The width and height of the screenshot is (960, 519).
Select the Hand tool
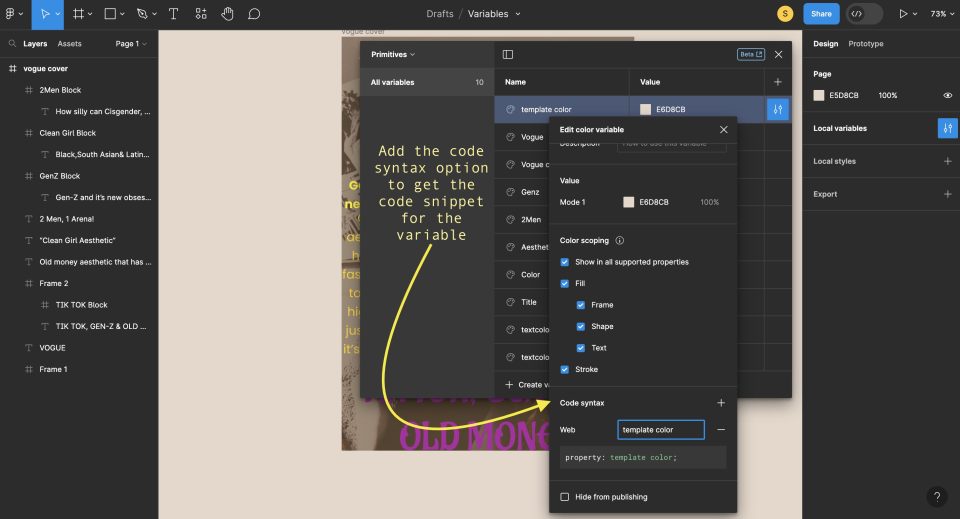click(x=227, y=13)
